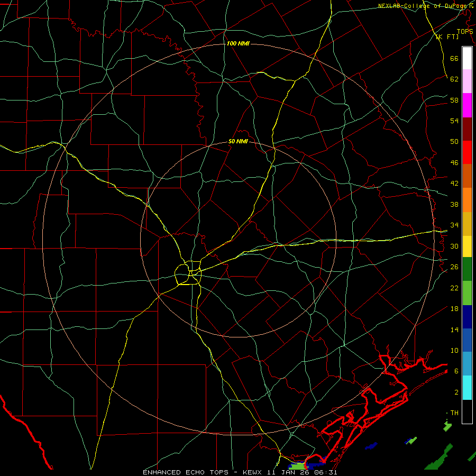The image size is (476, 476).
Task: Click the 46 value on the legend
Action: pyautogui.click(x=454, y=163)
